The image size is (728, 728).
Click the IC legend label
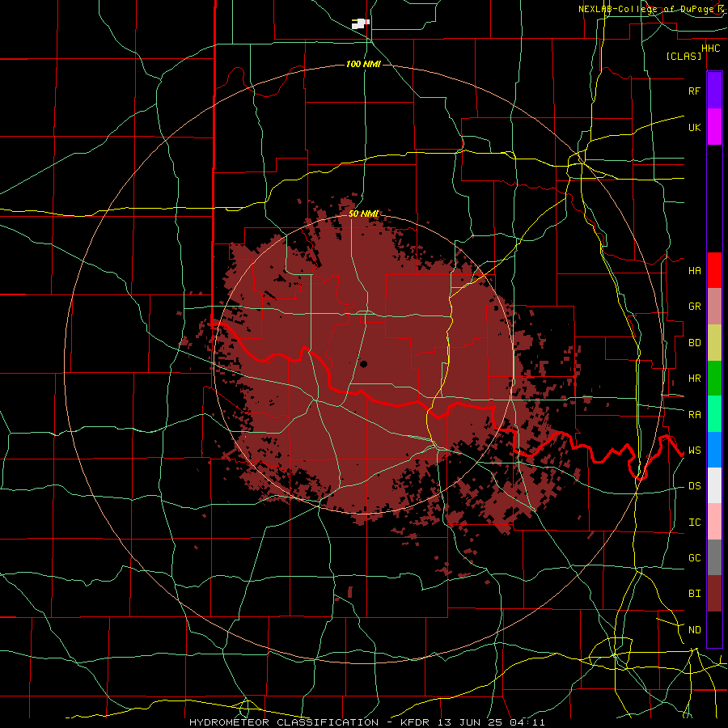(x=694, y=522)
